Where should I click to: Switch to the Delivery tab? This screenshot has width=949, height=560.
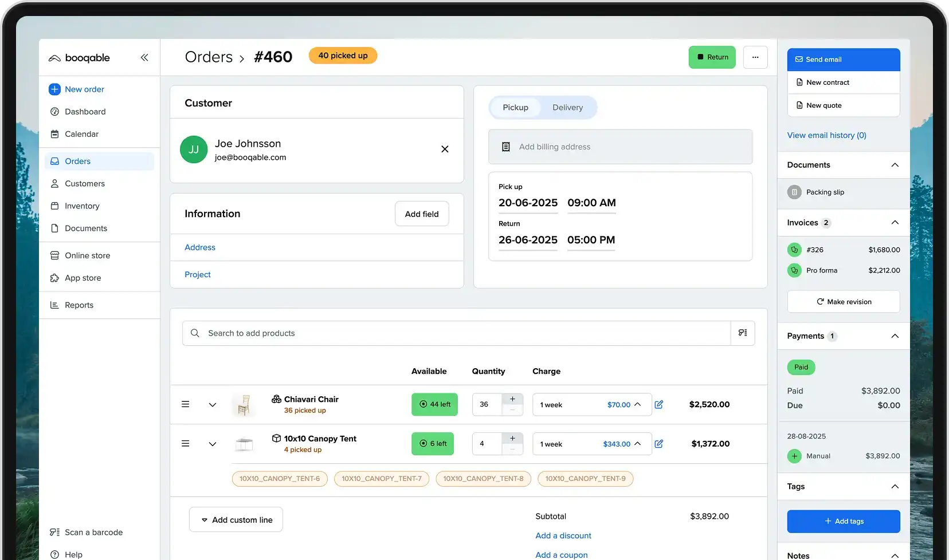567,107
